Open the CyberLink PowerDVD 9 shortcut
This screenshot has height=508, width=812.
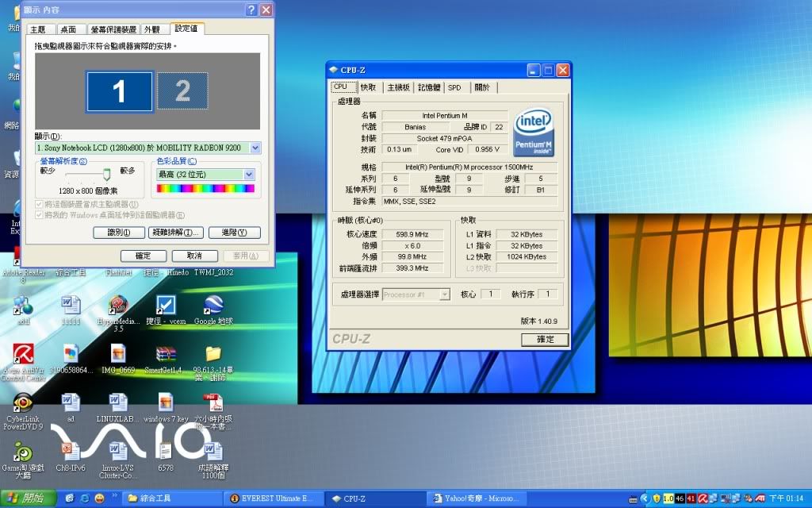click(x=23, y=402)
